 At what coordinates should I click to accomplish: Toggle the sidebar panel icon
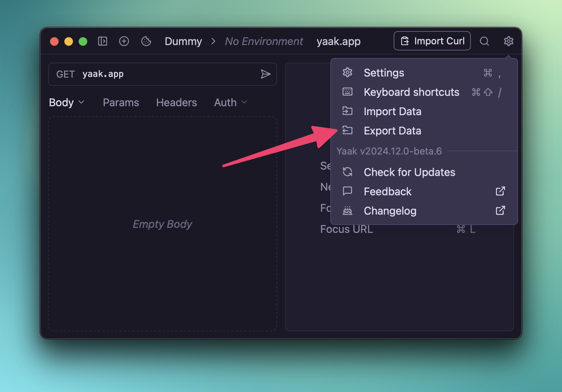103,41
